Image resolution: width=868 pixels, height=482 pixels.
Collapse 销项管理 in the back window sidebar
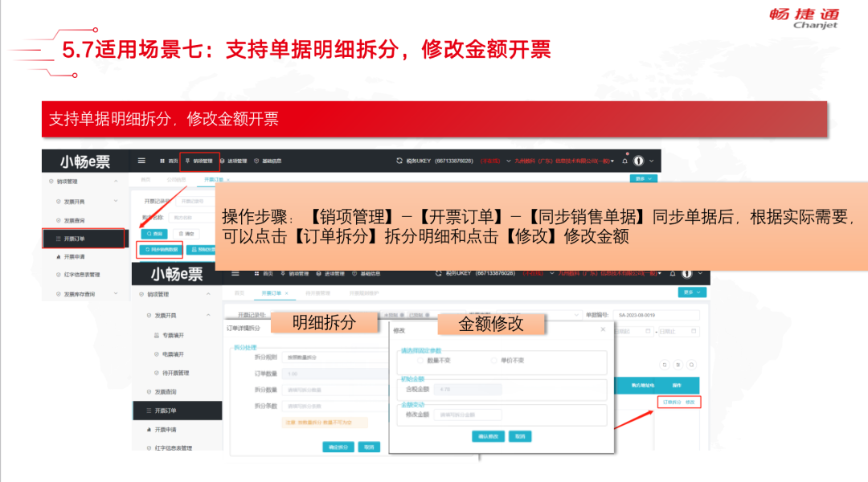(x=116, y=182)
